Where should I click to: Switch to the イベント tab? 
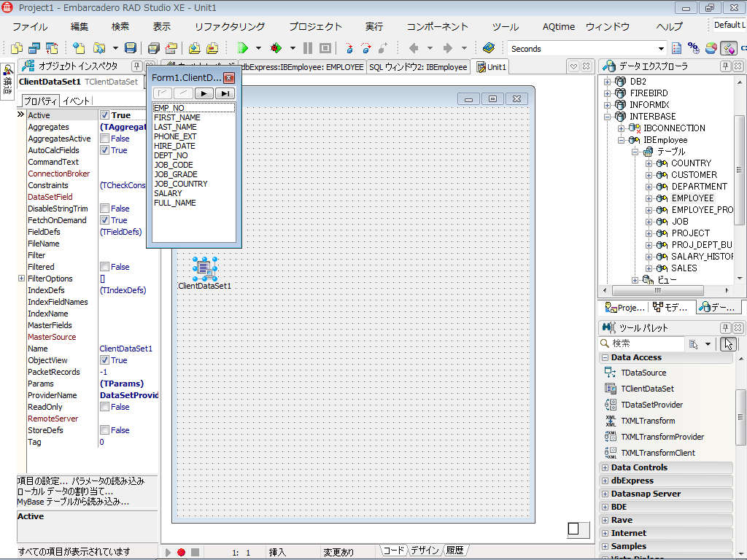[x=76, y=101]
